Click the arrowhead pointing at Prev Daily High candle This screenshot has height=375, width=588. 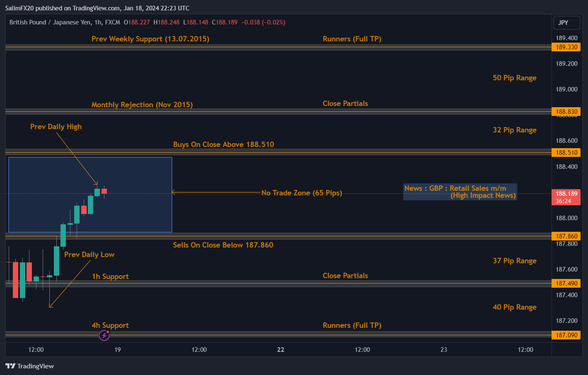click(x=96, y=183)
